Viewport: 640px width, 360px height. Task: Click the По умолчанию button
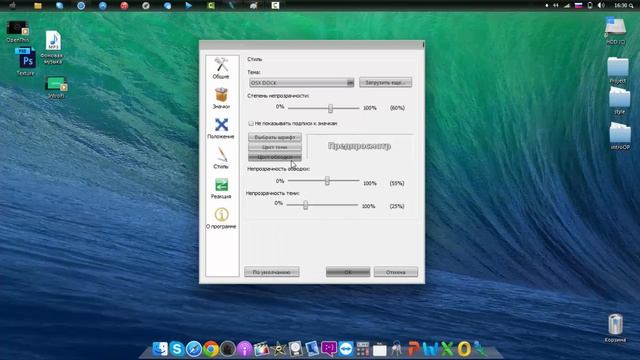(x=272, y=272)
